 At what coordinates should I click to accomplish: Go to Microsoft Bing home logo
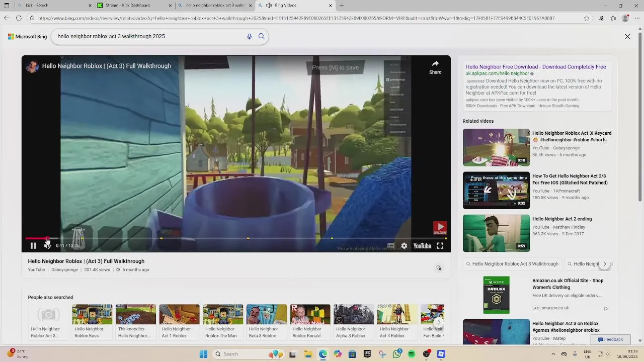pyautogui.click(x=28, y=36)
